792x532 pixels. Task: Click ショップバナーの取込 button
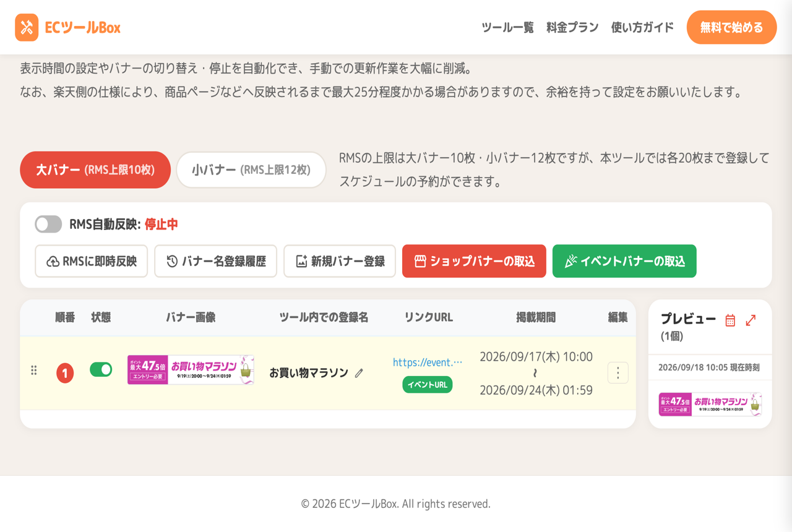474,261
